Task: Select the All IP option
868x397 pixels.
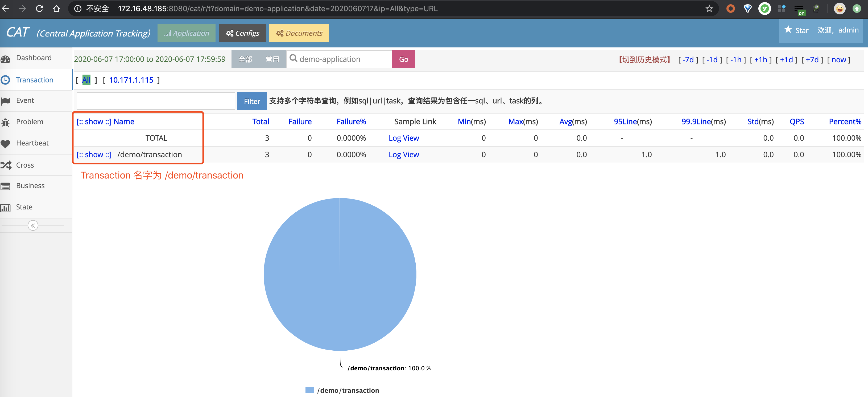Action: point(86,80)
